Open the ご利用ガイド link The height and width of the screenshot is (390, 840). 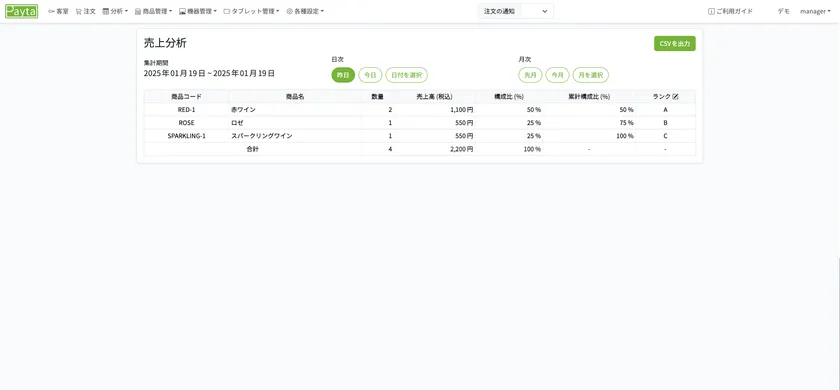tap(730, 11)
